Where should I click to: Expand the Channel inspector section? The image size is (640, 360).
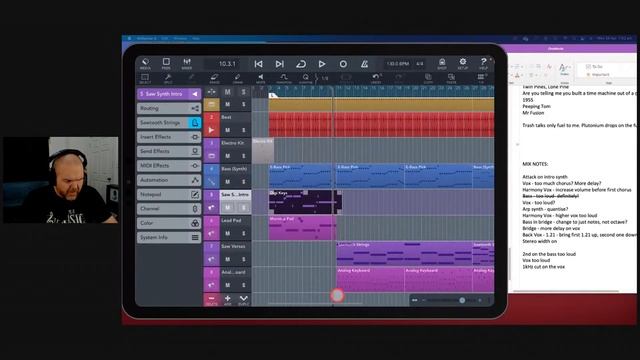click(169, 209)
